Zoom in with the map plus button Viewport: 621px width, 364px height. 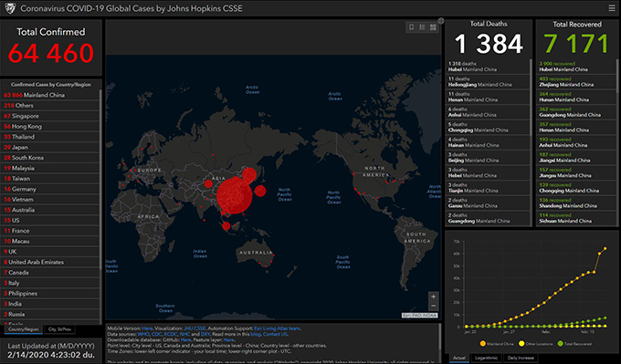[x=433, y=296]
